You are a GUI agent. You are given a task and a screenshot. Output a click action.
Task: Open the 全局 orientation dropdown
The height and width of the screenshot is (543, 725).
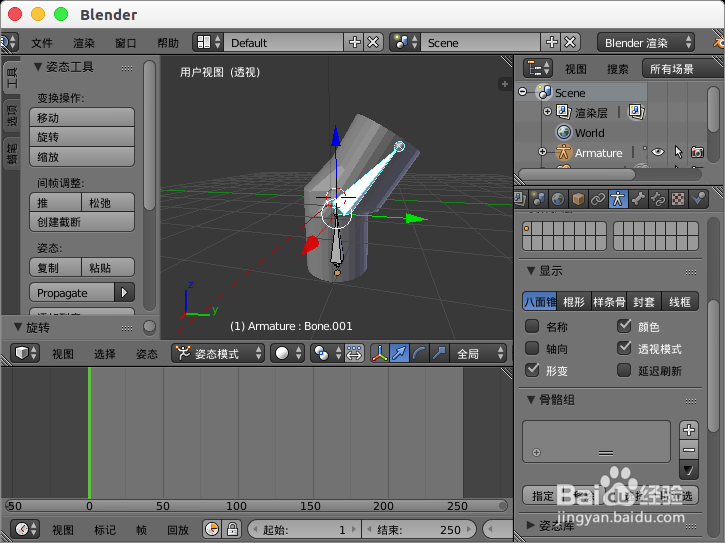479,353
